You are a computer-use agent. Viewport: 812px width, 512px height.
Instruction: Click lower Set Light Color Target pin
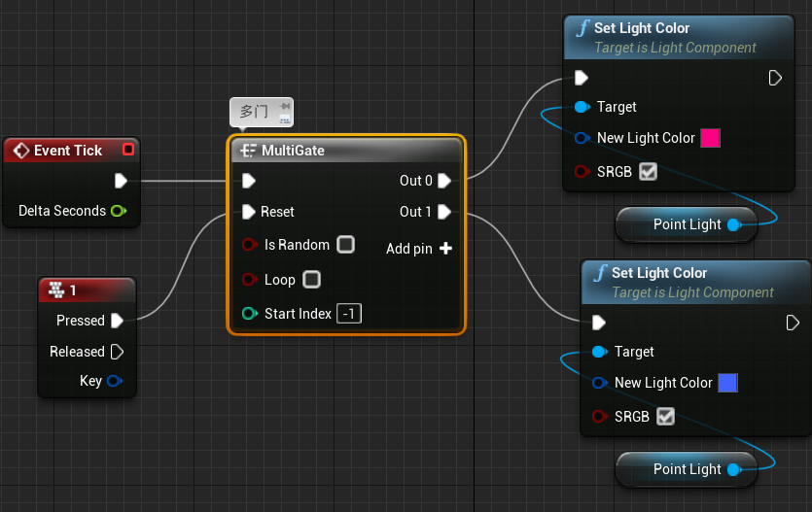pos(600,353)
